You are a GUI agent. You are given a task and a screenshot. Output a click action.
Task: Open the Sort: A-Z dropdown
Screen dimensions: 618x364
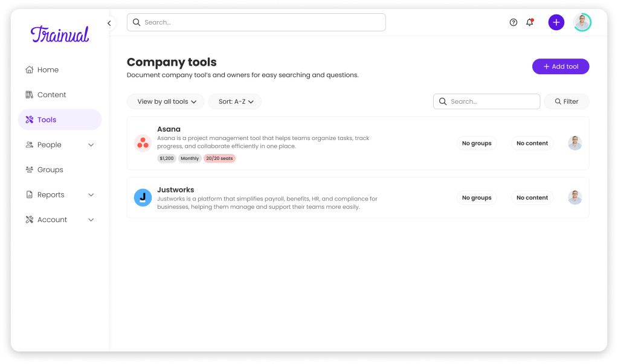[x=235, y=101]
